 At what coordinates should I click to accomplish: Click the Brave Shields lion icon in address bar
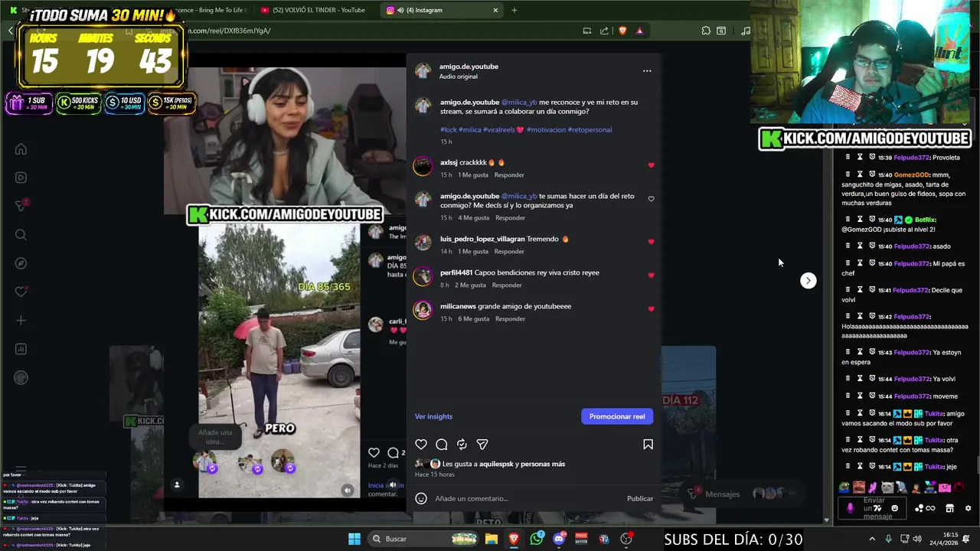coord(622,31)
